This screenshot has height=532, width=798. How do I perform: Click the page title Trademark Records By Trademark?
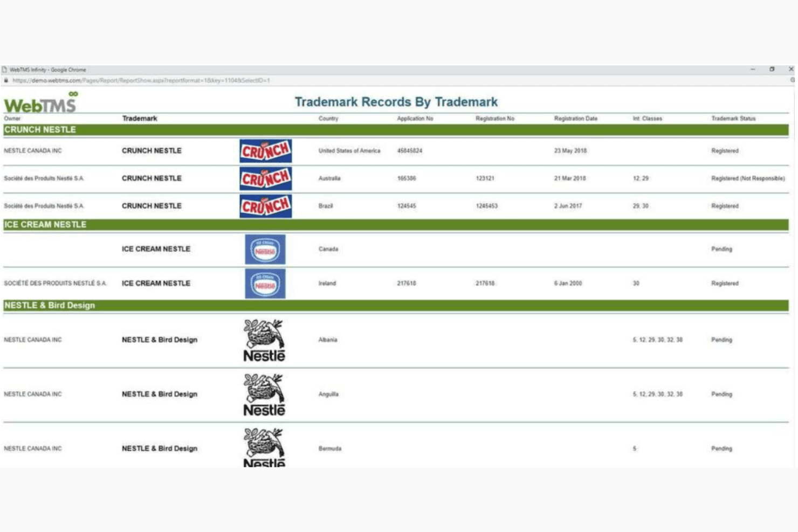pos(396,102)
